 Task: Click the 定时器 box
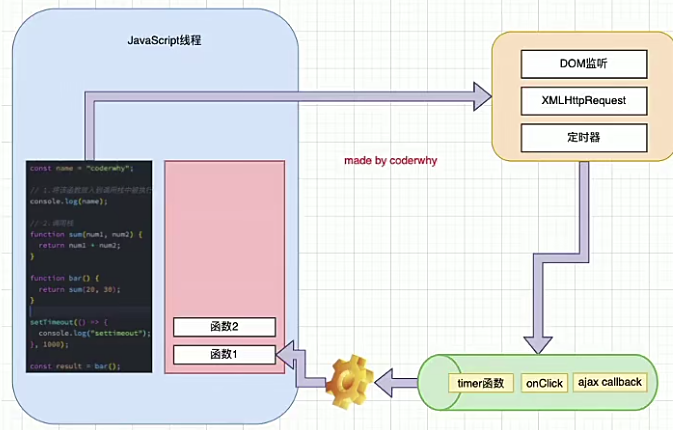[585, 136]
